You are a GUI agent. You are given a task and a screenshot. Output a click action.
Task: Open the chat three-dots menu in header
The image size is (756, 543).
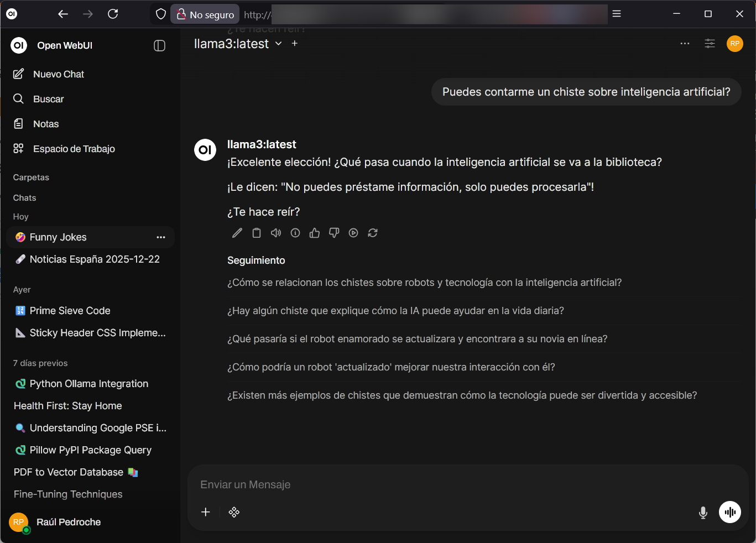click(685, 43)
